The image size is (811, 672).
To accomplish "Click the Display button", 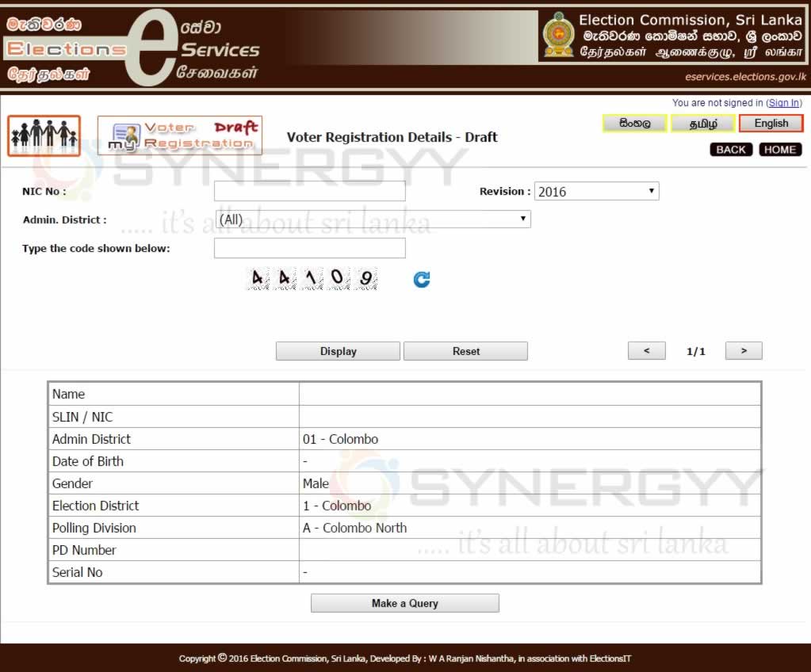I will (338, 351).
